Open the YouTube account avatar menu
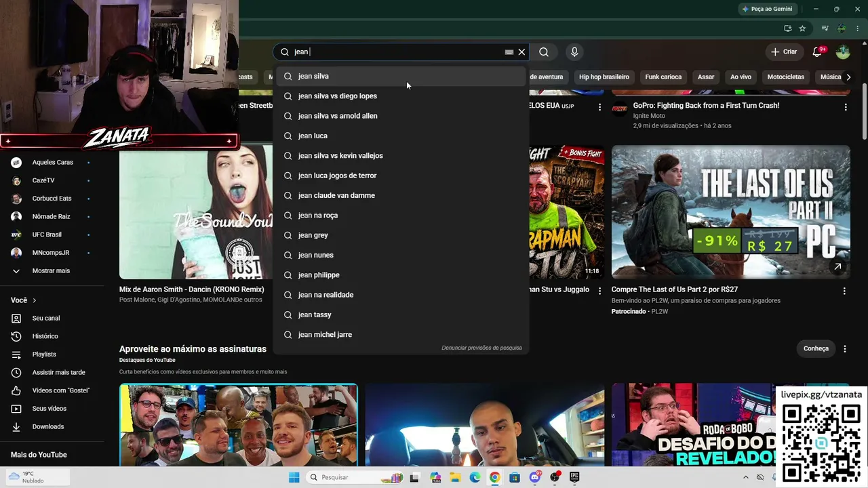This screenshot has width=868, height=488. (x=843, y=52)
